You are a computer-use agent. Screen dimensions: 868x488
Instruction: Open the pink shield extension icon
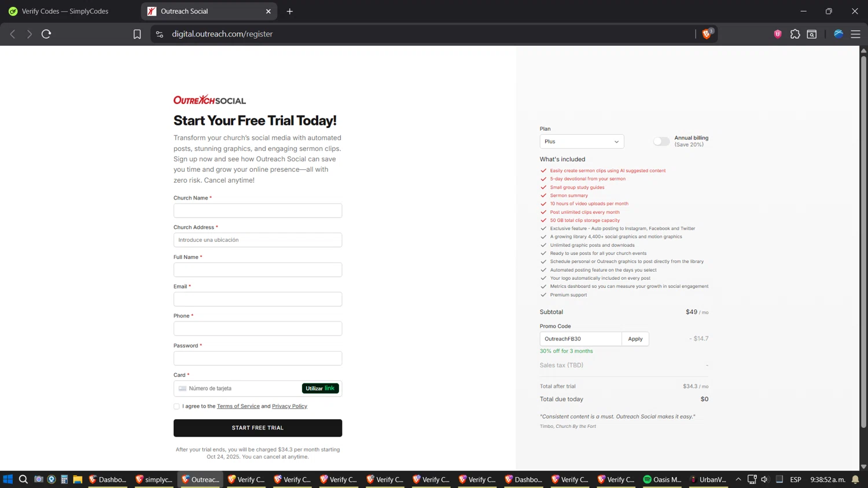coord(778,34)
